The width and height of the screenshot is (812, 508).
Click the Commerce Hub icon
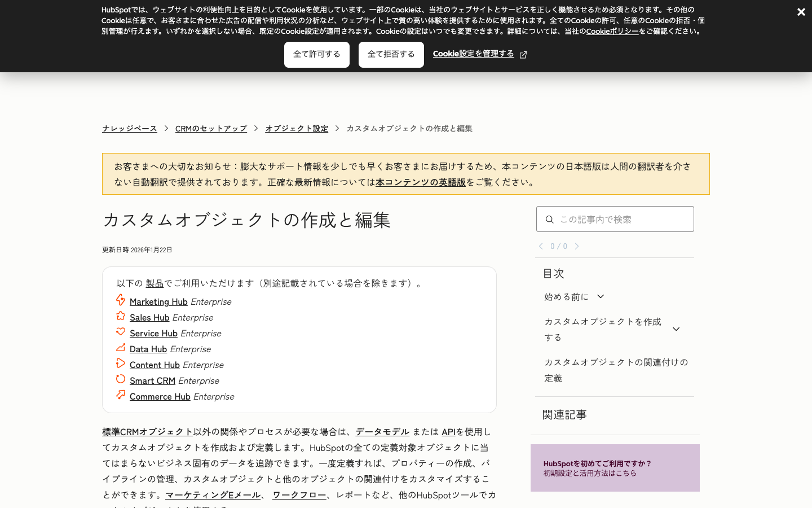[x=121, y=395]
